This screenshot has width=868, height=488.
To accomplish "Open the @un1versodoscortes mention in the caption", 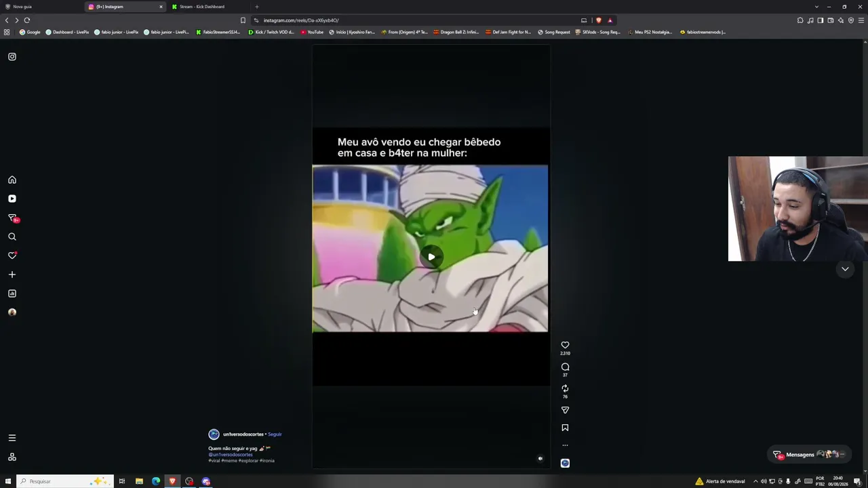I will (x=231, y=455).
